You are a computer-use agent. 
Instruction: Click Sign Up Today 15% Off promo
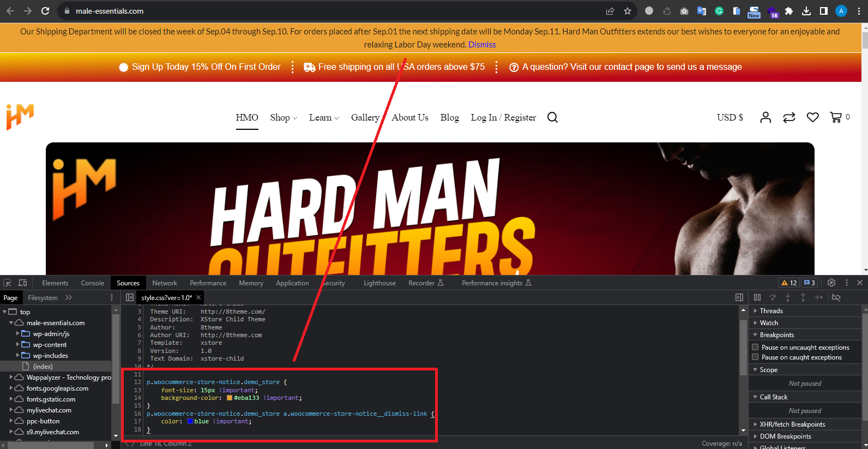[x=200, y=67]
